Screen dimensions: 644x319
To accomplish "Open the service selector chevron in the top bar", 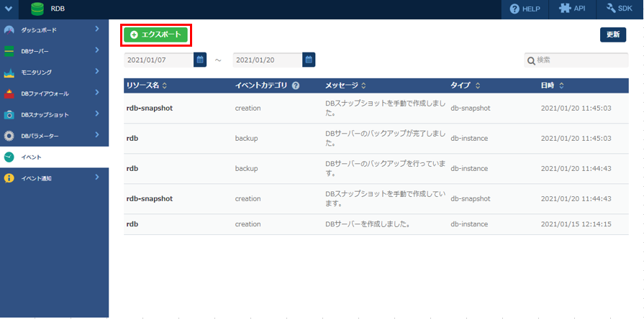I will click(9, 9).
